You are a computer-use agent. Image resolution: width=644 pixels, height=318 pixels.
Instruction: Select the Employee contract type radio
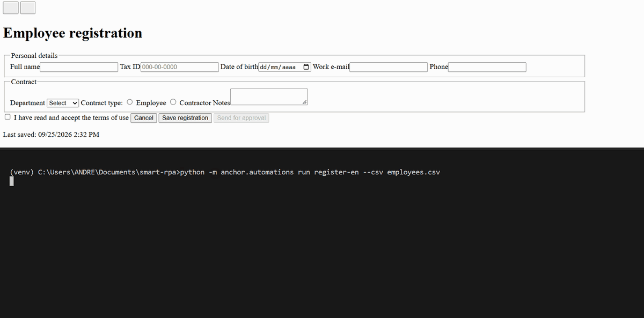(x=130, y=102)
